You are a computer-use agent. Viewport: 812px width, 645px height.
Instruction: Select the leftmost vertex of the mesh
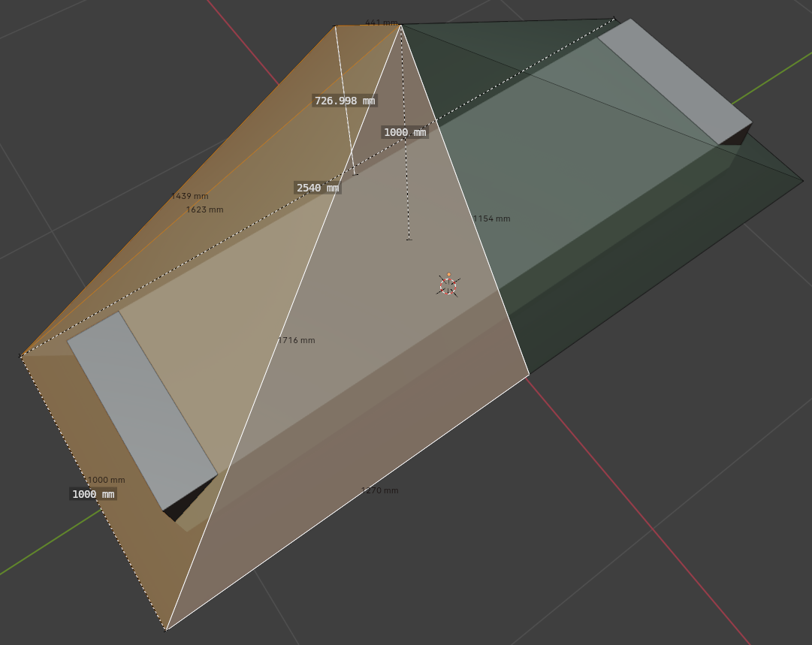[x=22, y=356]
